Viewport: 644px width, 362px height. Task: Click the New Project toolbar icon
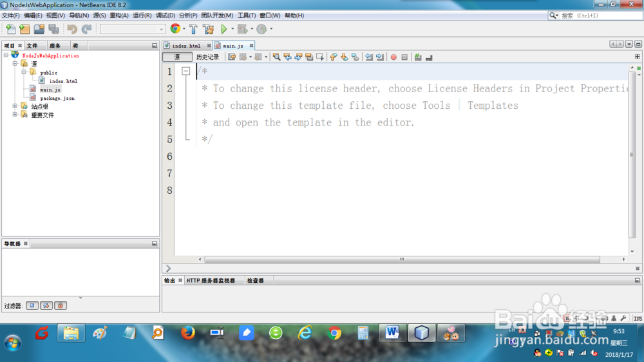coord(24,29)
